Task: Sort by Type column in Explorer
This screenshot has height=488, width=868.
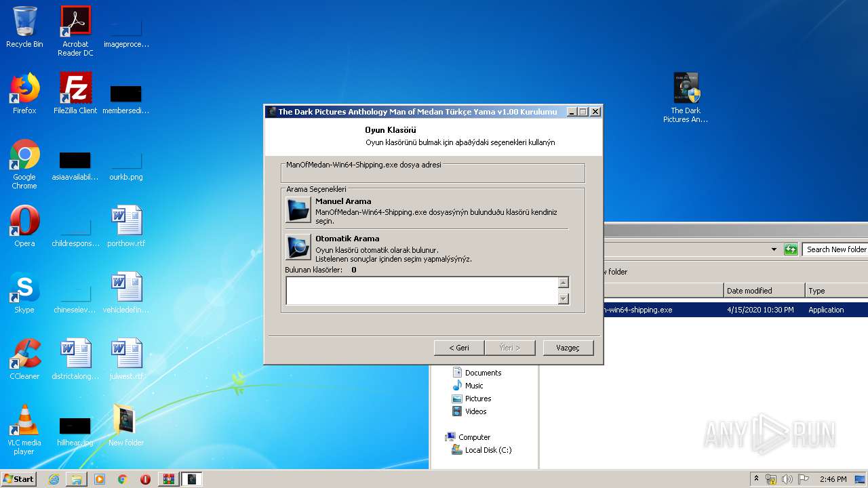Action: [837, 291]
